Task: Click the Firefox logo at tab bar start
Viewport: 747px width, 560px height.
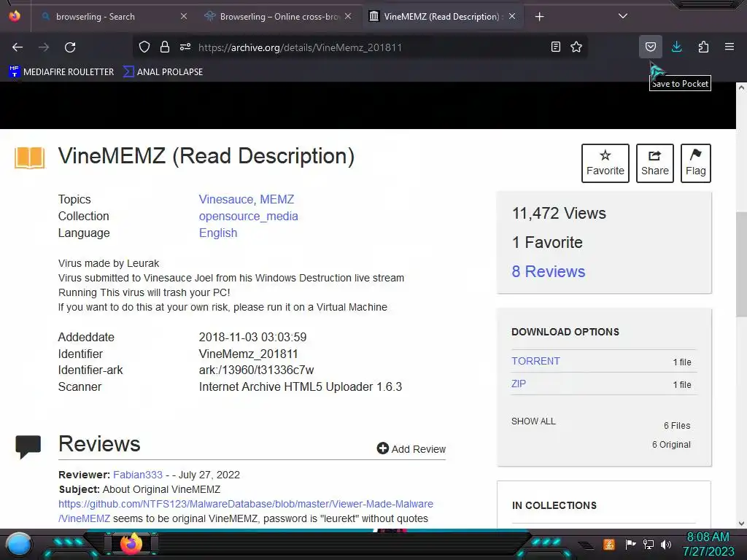Action: click(15, 16)
